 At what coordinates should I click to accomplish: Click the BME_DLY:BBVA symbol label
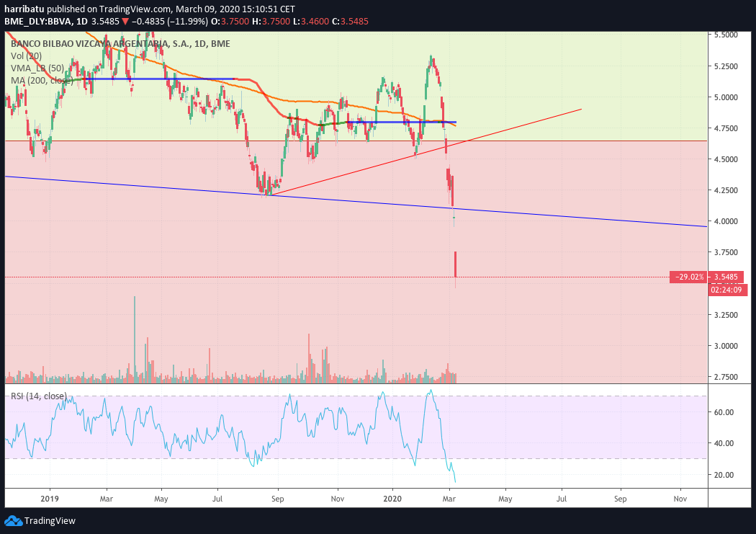pos(39,22)
